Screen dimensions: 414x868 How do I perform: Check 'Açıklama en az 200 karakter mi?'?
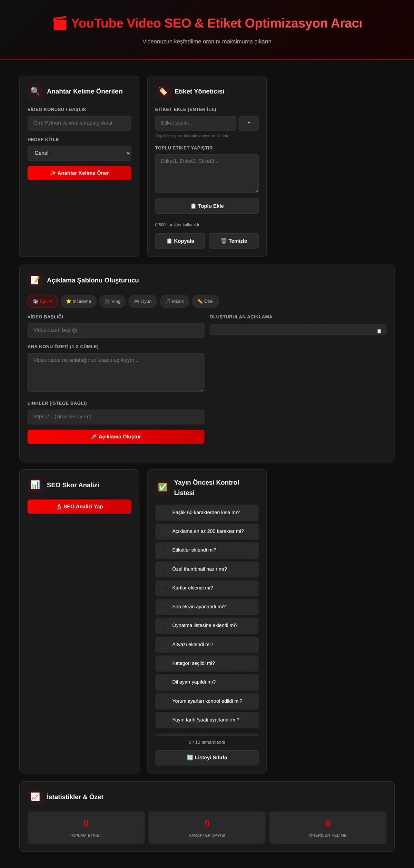coord(165,531)
